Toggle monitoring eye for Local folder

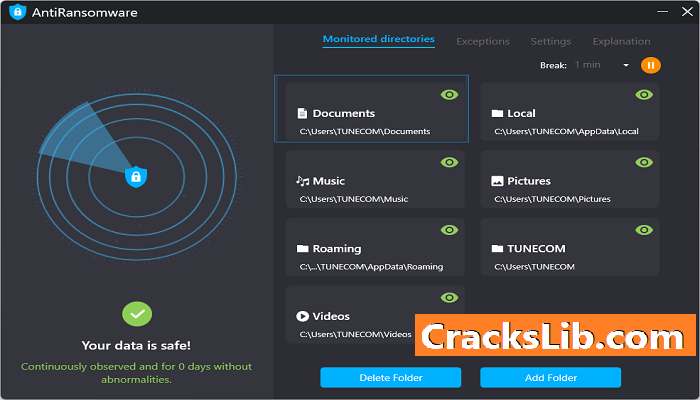(x=644, y=95)
